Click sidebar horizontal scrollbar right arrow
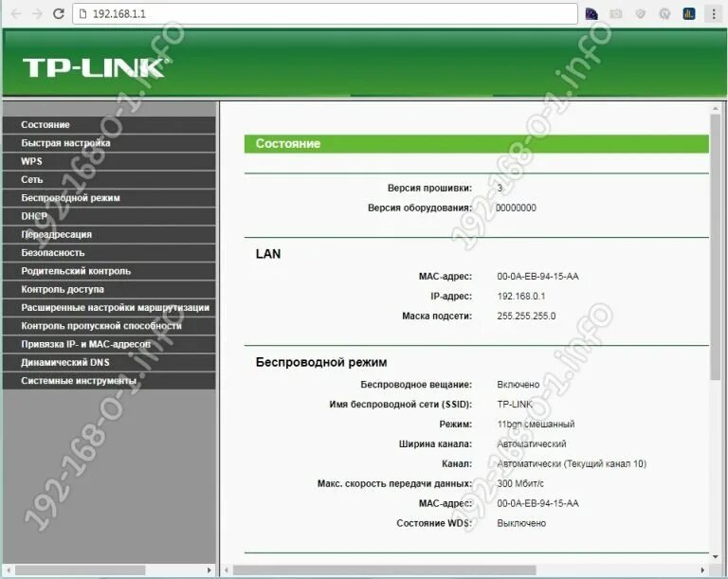Image resolution: width=728 pixels, height=579 pixels. click(x=209, y=570)
